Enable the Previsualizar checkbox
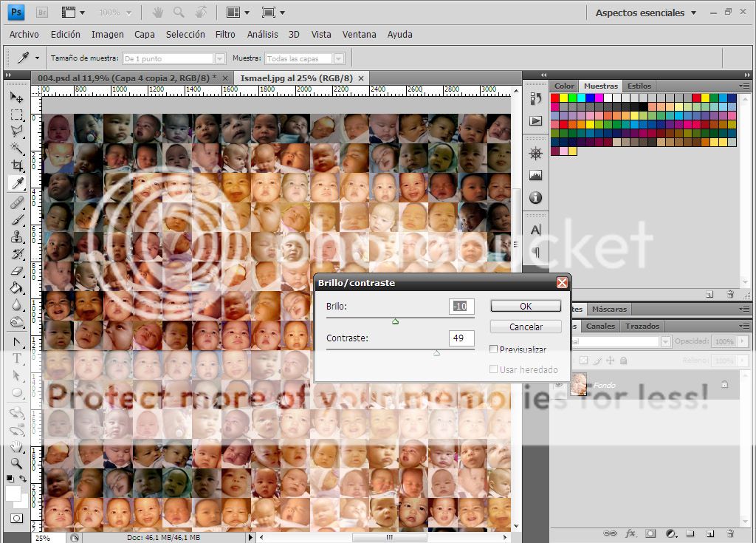 (x=493, y=349)
